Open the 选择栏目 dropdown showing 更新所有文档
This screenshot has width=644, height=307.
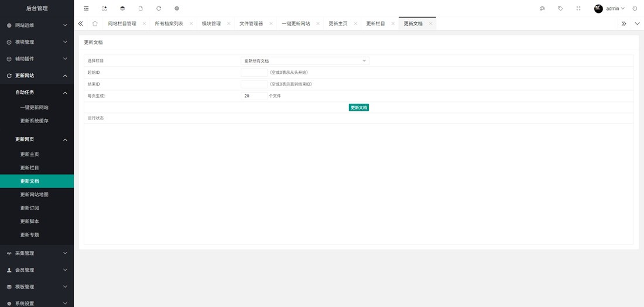click(305, 61)
